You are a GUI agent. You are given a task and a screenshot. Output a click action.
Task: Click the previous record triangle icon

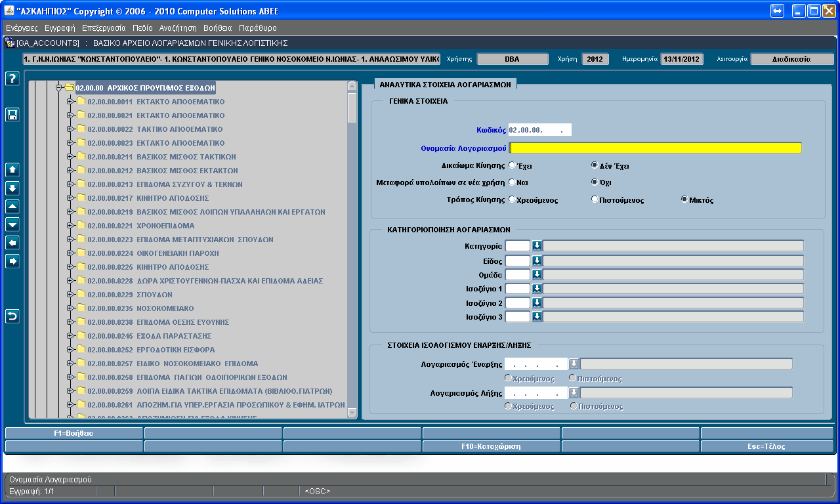(12, 206)
